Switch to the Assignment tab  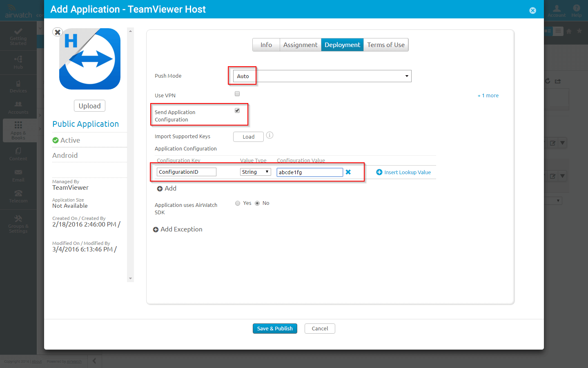(x=300, y=45)
